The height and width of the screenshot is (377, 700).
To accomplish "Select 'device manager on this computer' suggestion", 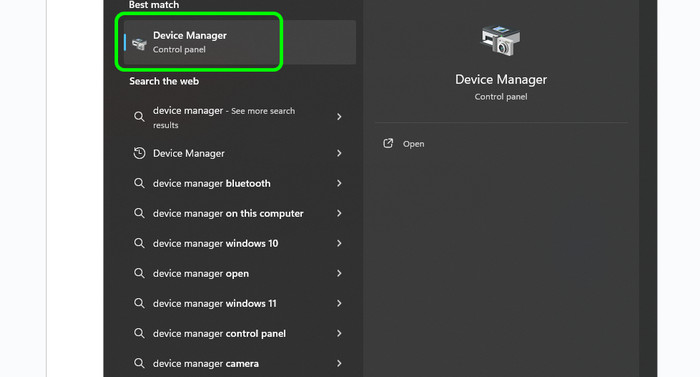I will [240, 214].
